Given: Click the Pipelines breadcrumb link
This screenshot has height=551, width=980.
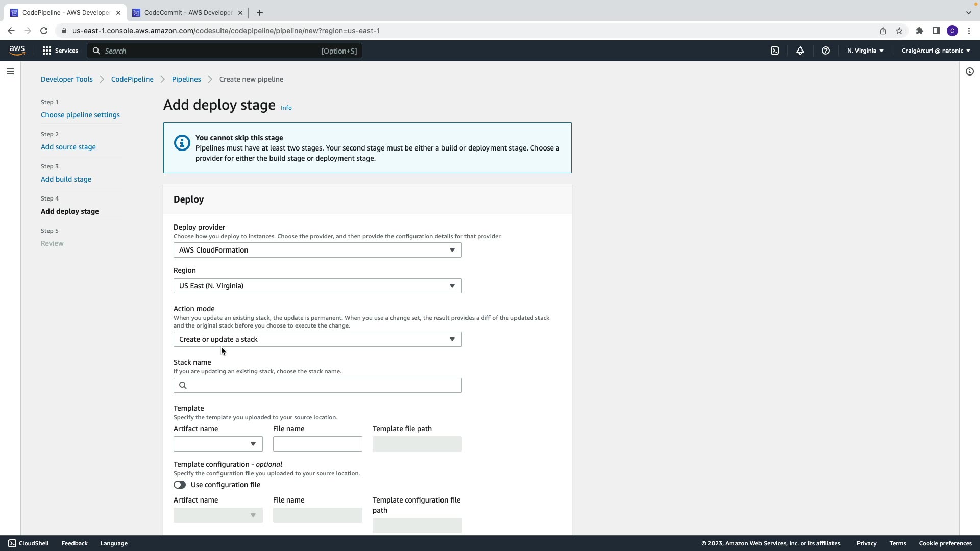Looking at the screenshot, I should [186, 79].
